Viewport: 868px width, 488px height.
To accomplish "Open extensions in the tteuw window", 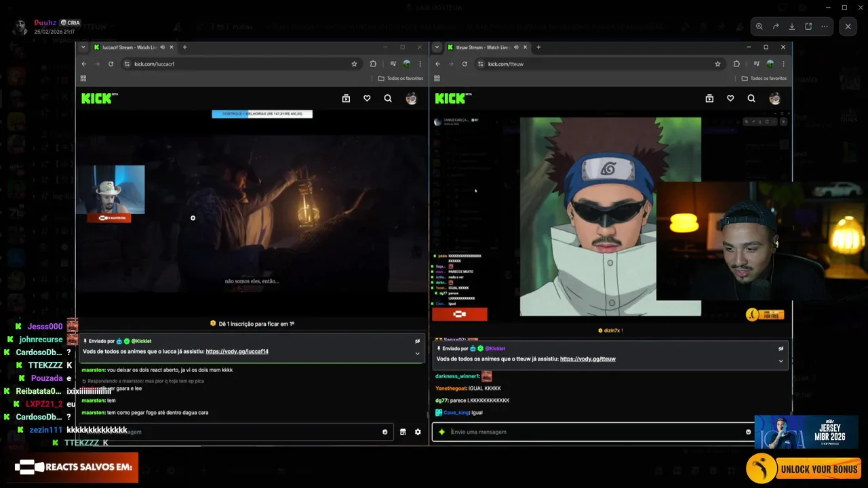I will [x=736, y=64].
